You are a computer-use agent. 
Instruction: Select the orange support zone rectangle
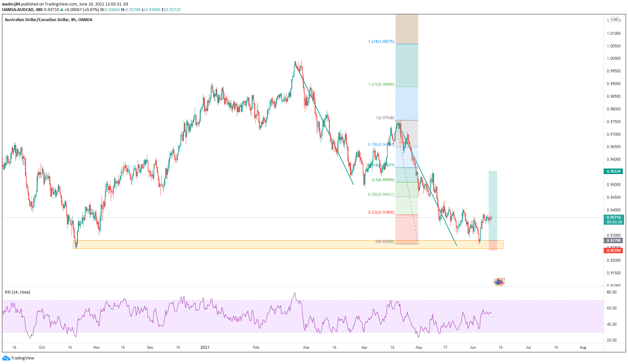coord(260,245)
